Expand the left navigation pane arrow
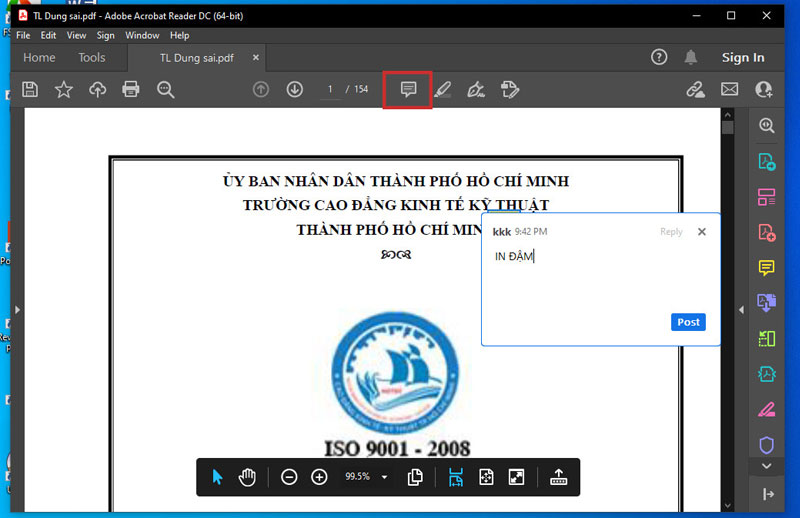Viewport: 800px width, 518px height. click(17, 310)
